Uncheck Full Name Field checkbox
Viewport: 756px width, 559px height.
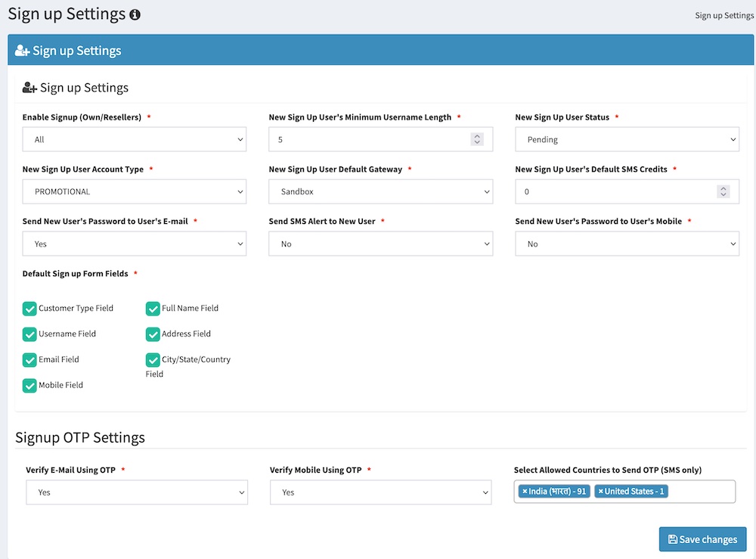[x=153, y=309]
